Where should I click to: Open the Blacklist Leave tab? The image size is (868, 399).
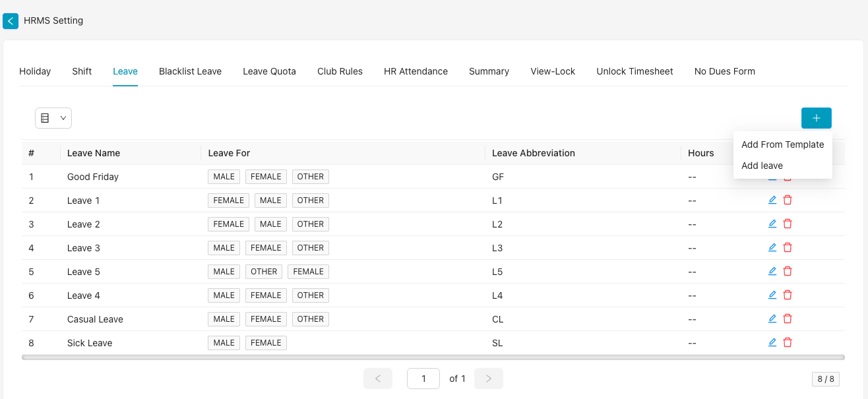[190, 71]
